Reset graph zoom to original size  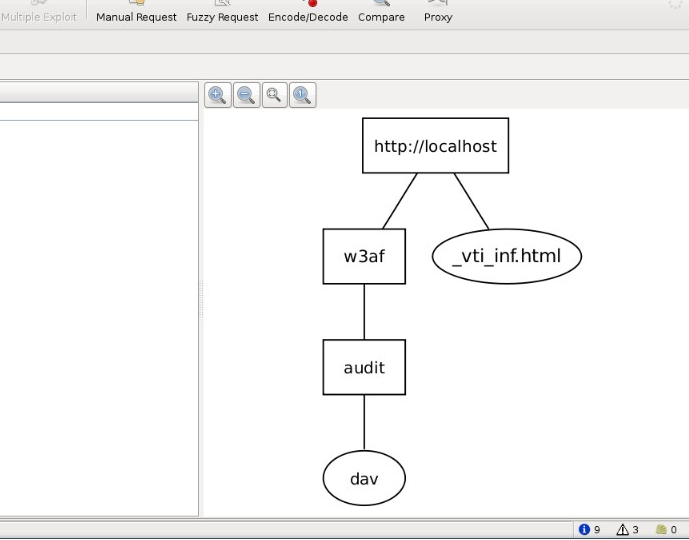click(x=303, y=95)
